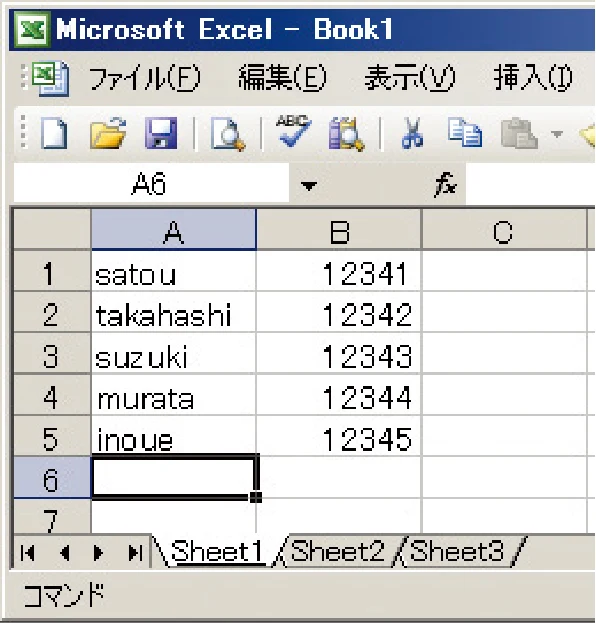The image size is (596, 623).
Task: Select row 7 header
Action: [52, 517]
